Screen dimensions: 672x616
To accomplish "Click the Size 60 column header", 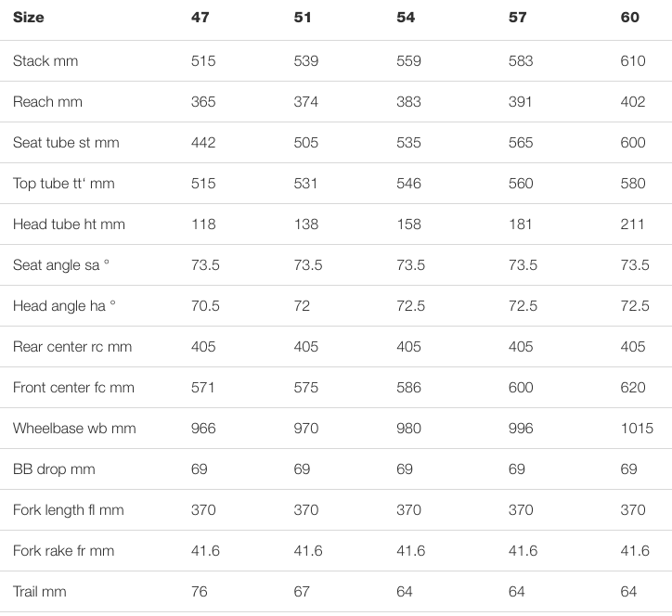I will click(629, 17).
